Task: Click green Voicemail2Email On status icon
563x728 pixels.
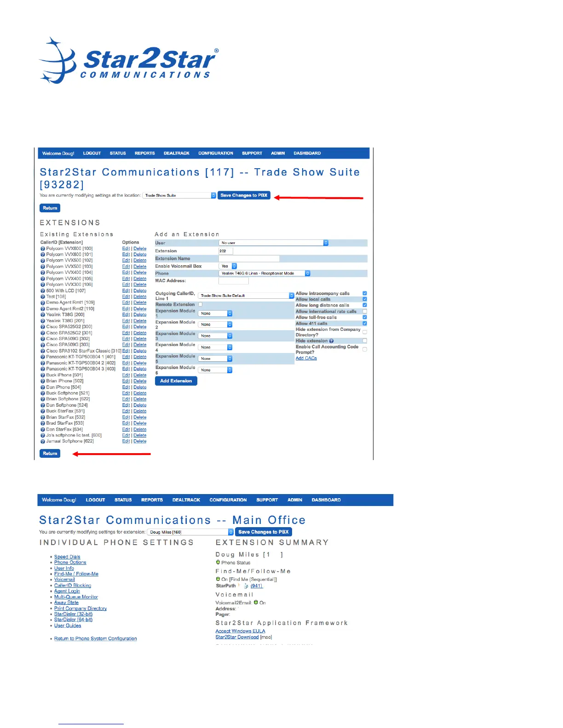Action: click(256, 602)
